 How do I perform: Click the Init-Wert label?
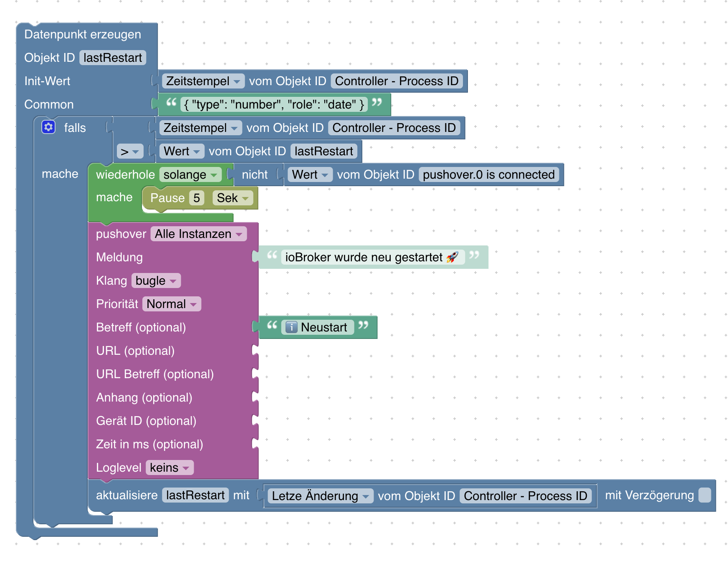click(x=47, y=81)
